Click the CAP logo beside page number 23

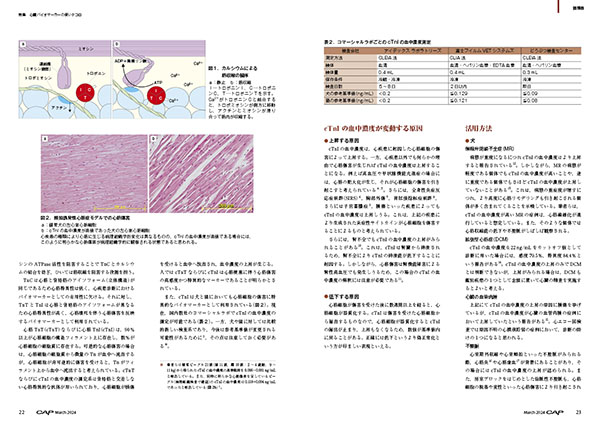pos(555,412)
